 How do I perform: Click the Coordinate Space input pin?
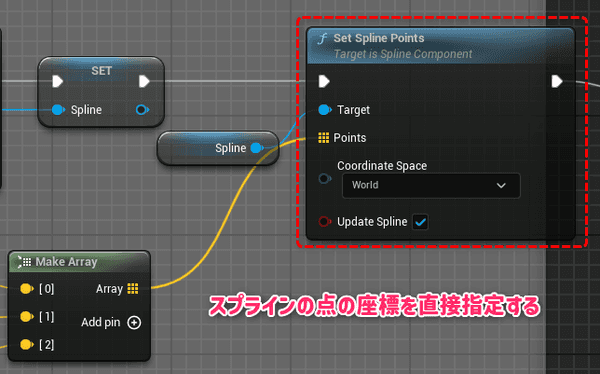click(325, 178)
